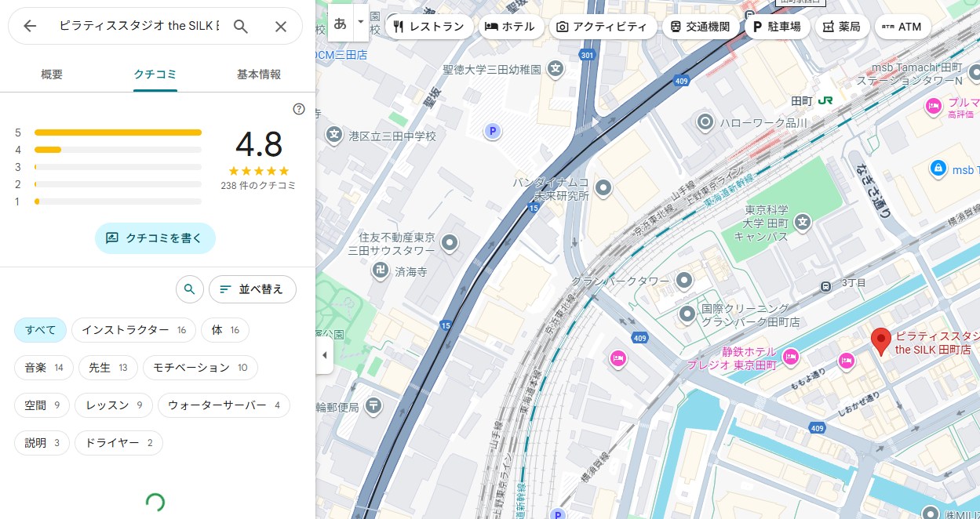Search reviews with the small magnifier button

[x=189, y=289]
